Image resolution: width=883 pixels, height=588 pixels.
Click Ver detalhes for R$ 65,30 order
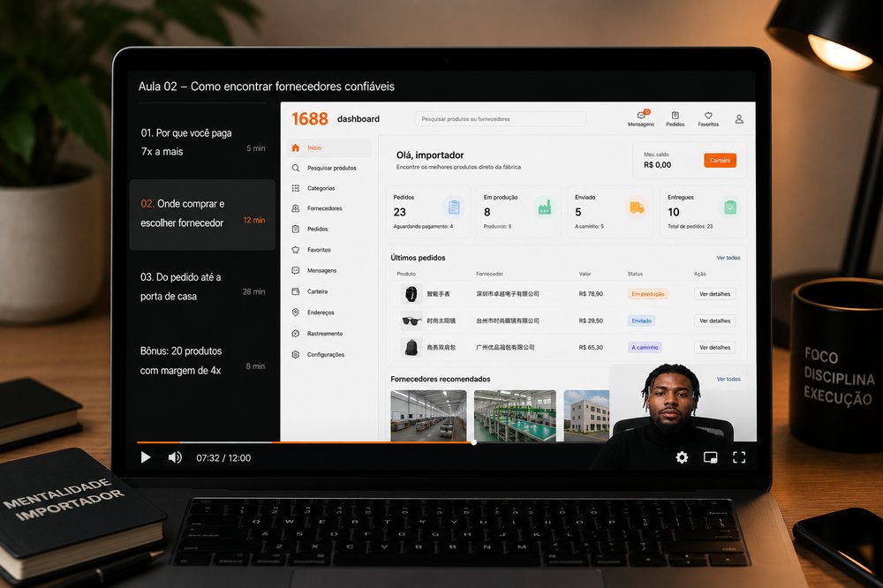pyautogui.click(x=714, y=348)
